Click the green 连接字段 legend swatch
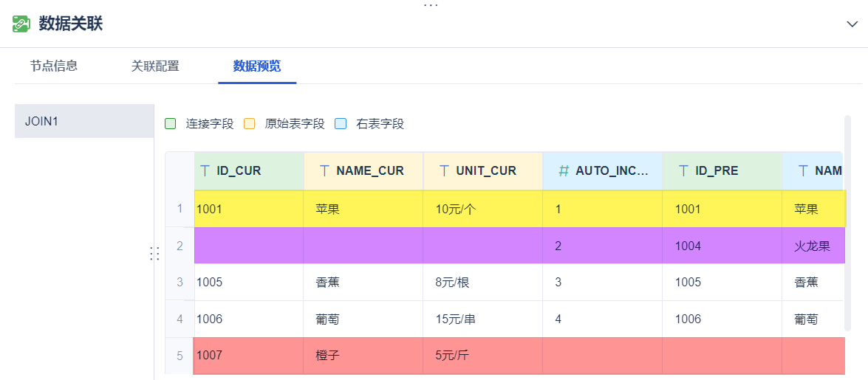This screenshot has height=380, width=868. pos(171,124)
